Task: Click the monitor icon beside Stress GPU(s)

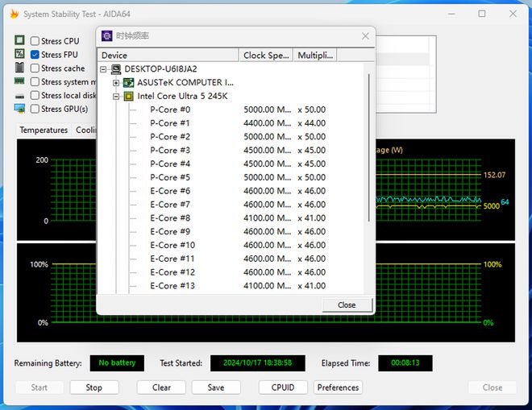Action: 19,109
